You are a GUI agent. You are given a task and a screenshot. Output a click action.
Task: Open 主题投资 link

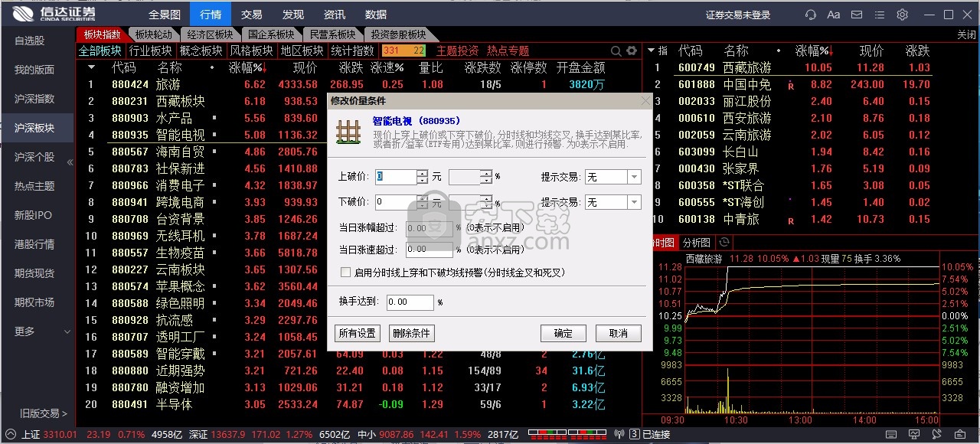457,51
